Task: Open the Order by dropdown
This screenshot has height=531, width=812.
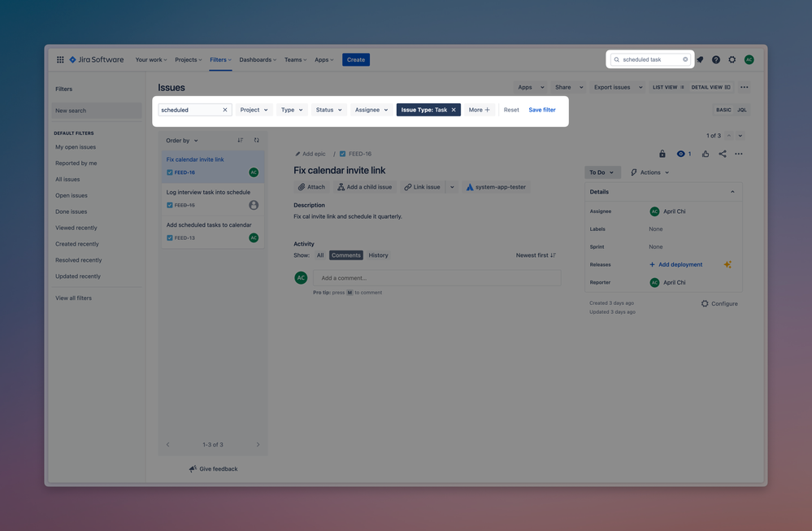Action: coord(182,141)
